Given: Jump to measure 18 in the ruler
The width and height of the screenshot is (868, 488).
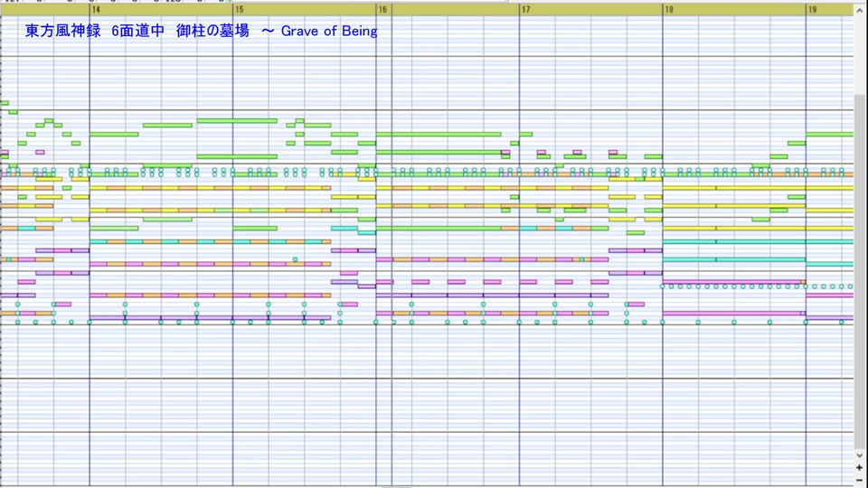Looking at the screenshot, I should (669, 9).
